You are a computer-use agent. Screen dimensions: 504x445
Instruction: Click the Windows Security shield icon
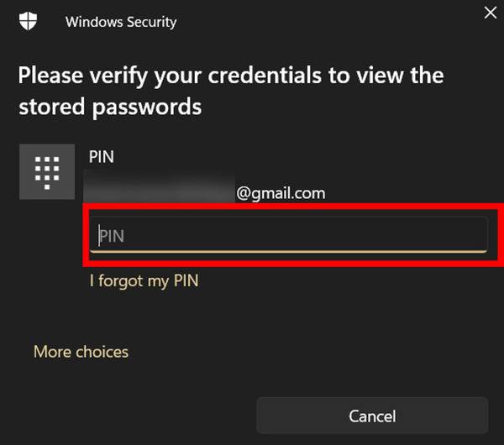point(29,22)
